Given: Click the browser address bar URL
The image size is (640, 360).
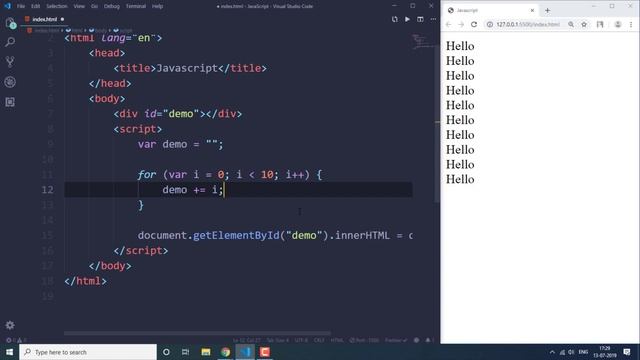Looking at the screenshot, I should pyautogui.click(x=528, y=24).
